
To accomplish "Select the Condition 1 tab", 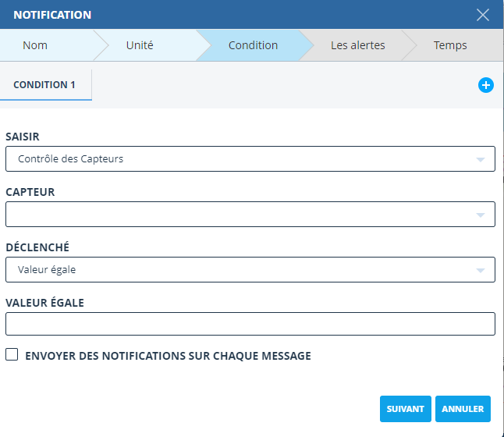I will [x=44, y=85].
